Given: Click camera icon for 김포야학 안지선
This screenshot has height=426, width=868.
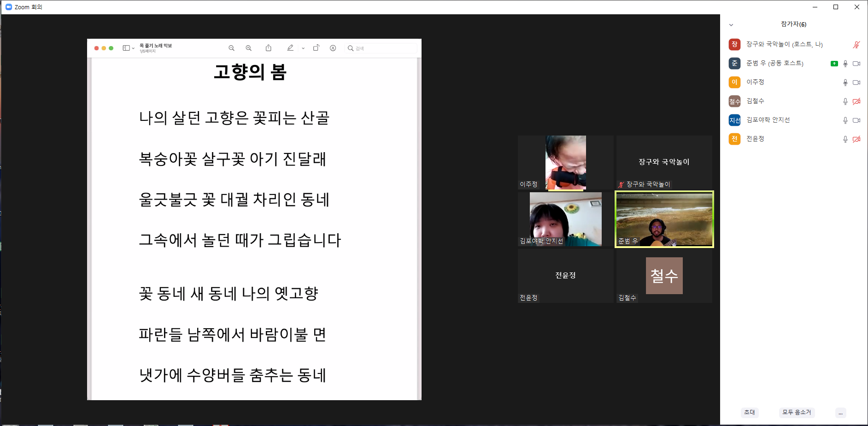Looking at the screenshot, I should click(856, 120).
